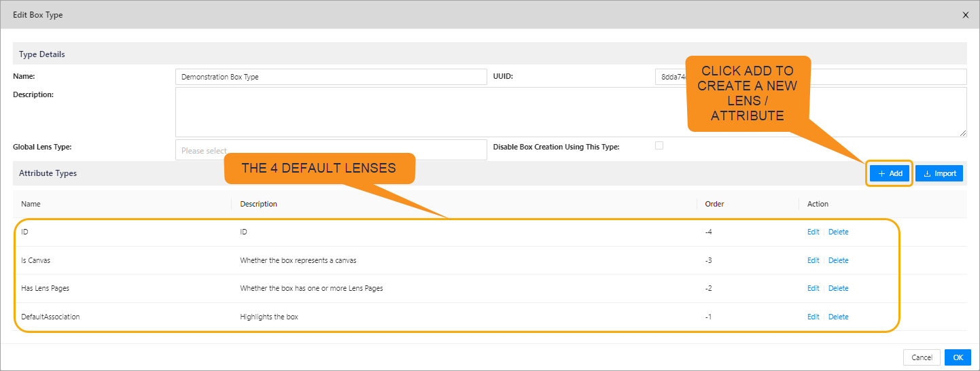Open the Global Lens Type dropdown
This screenshot has width=980, height=371.
331,150
